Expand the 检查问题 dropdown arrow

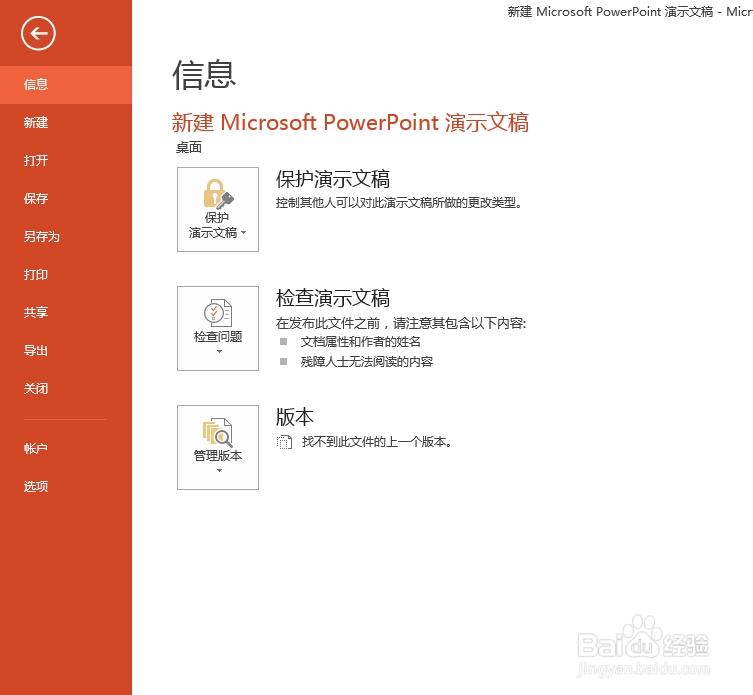point(219,352)
